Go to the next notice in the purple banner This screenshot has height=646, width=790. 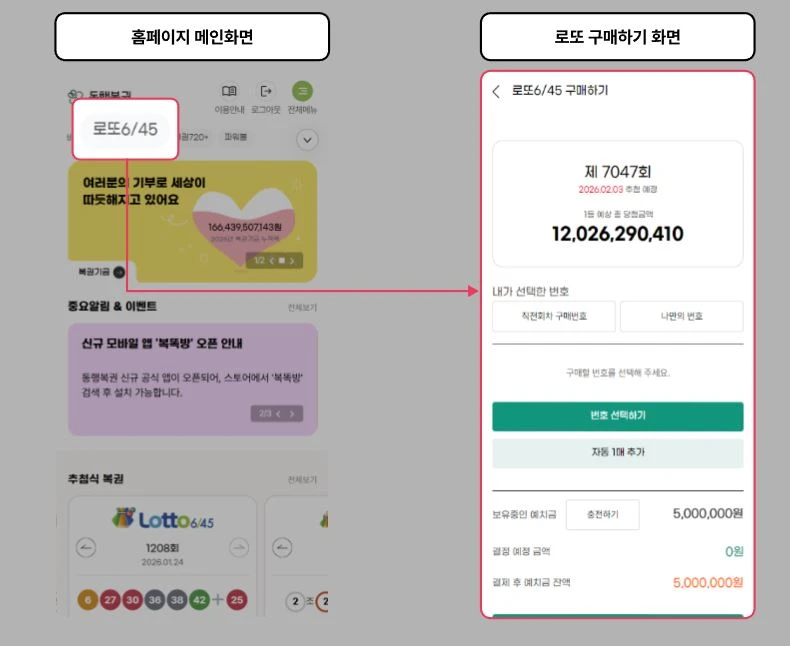click(x=292, y=414)
